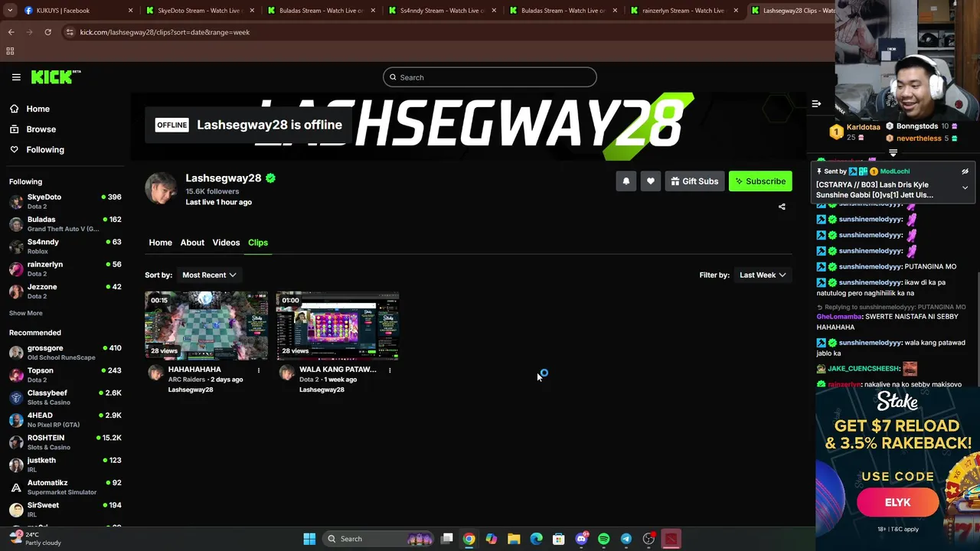
Task: Click the KICK logo
Action: pyautogui.click(x=56, y=77)
